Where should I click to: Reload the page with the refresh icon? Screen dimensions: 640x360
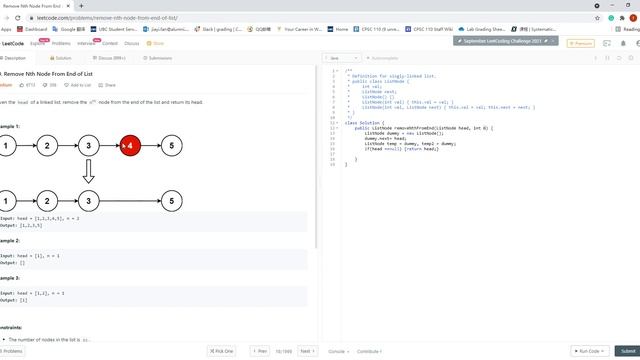(18, 18)
